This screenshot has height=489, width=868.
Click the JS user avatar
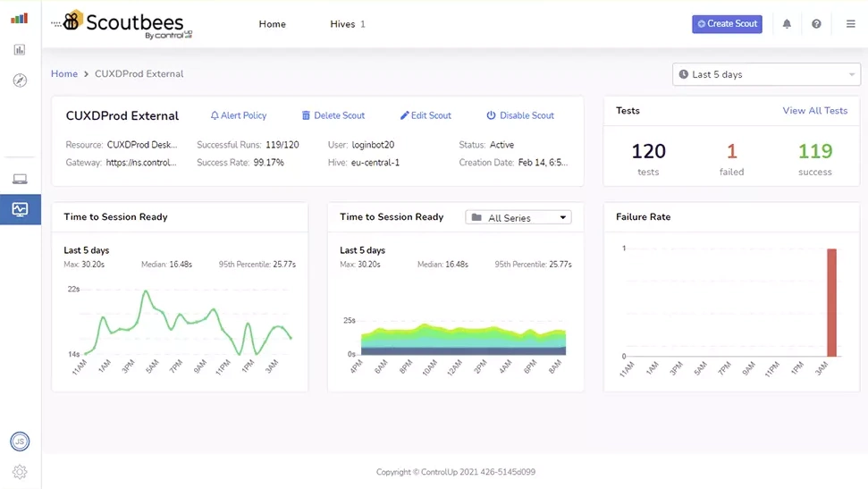(20, 442)
